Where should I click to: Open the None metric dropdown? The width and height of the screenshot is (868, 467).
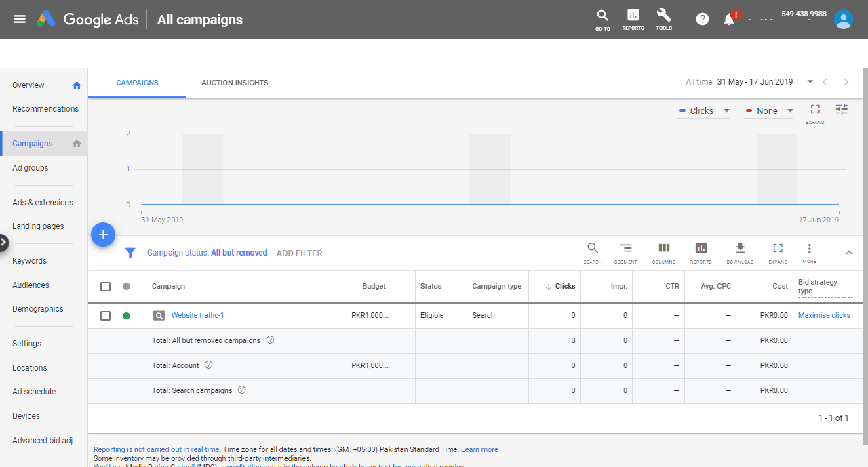click(769, 111)
